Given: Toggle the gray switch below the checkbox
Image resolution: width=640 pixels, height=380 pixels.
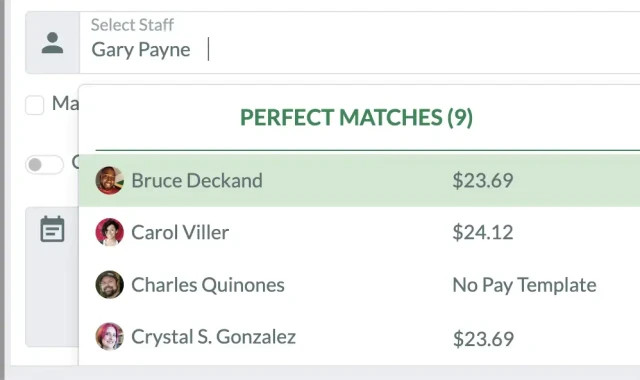Looking at the screenshot, I should tap(44, 164).
